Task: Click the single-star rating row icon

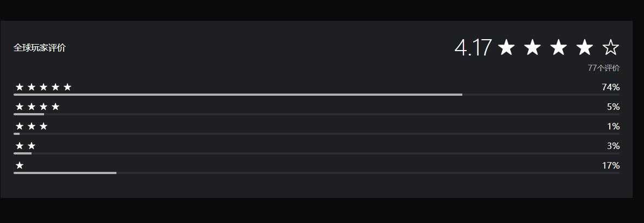Action: coord(19,165)
